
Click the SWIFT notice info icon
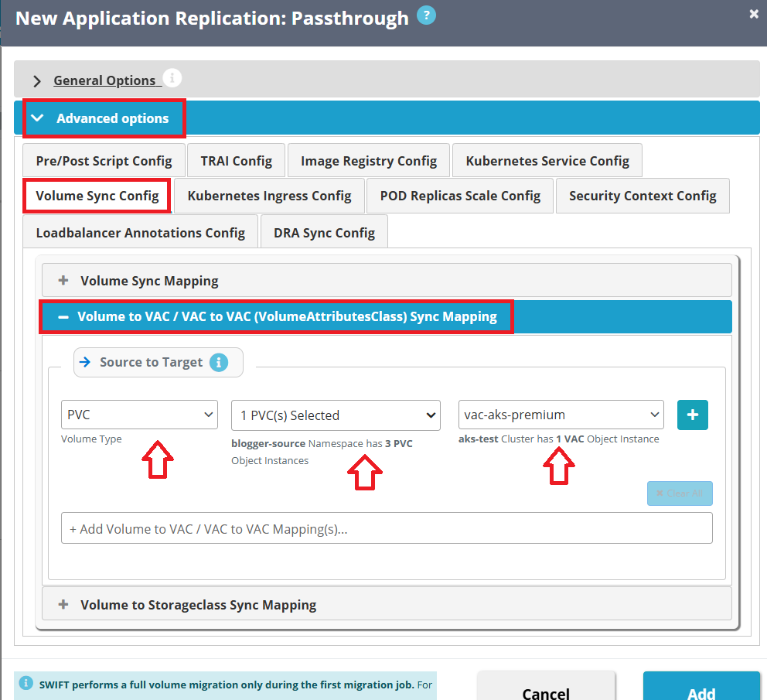click(26, 682)
